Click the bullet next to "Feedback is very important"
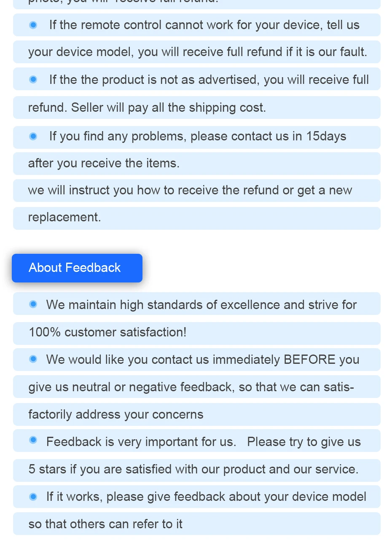The image size is (392, 551). (33, 441)
